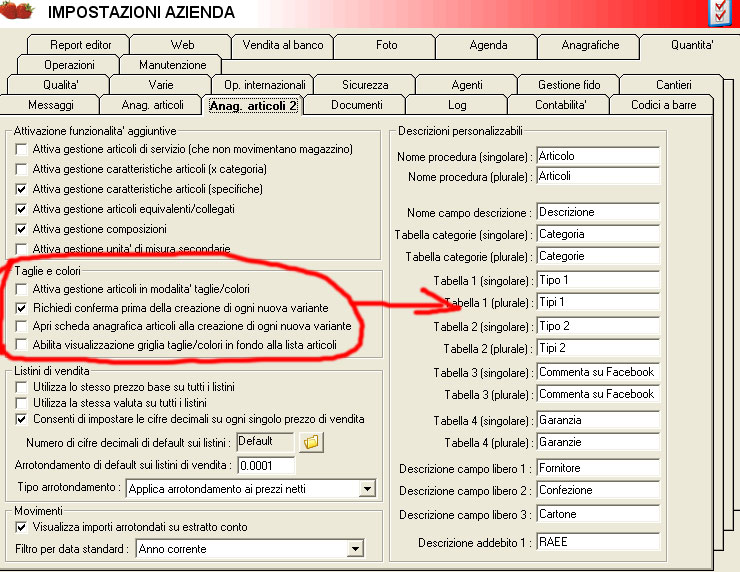This screenshot has height=572, width=740.
Task: Edit Descrizione campo libero 1 field
Action: (x=598, y=468)
